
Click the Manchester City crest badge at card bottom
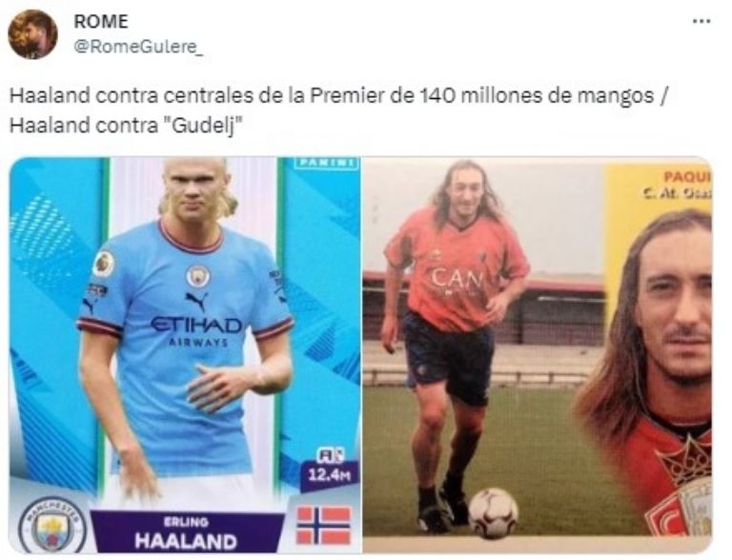pyautogui.click(x=52, y=527)
